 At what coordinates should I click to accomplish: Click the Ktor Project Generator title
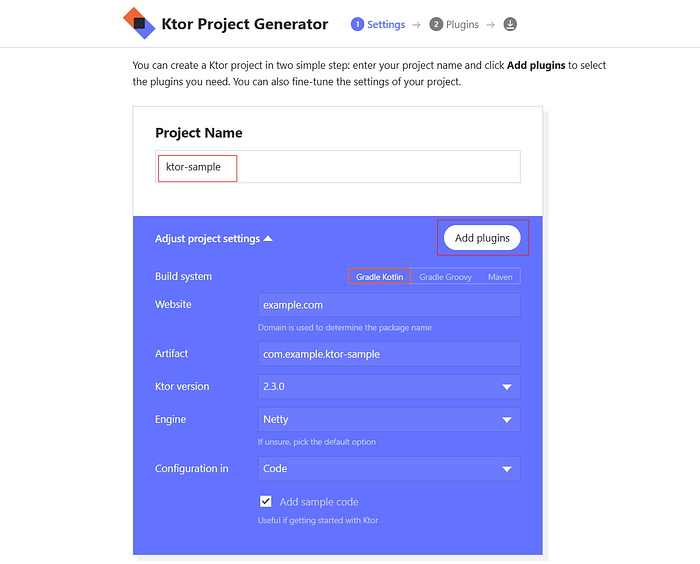tap(245, 24)
